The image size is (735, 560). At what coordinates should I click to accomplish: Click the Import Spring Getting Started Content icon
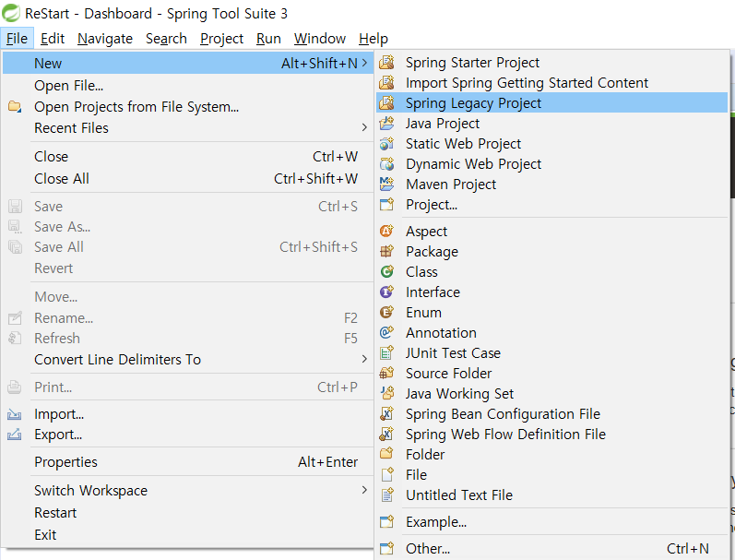[386, 82]
